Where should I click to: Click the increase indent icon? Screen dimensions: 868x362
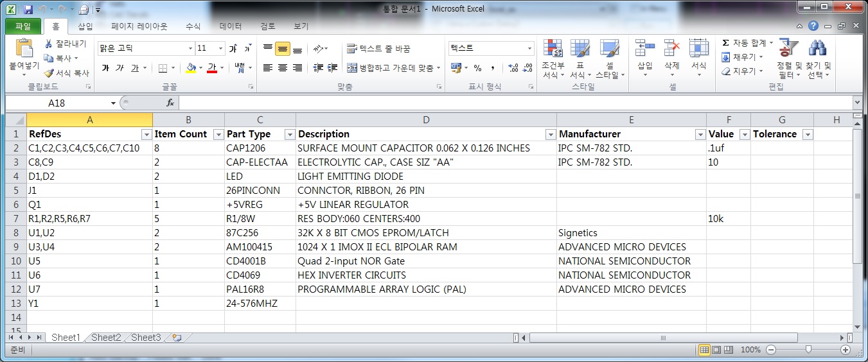(332, 68)
